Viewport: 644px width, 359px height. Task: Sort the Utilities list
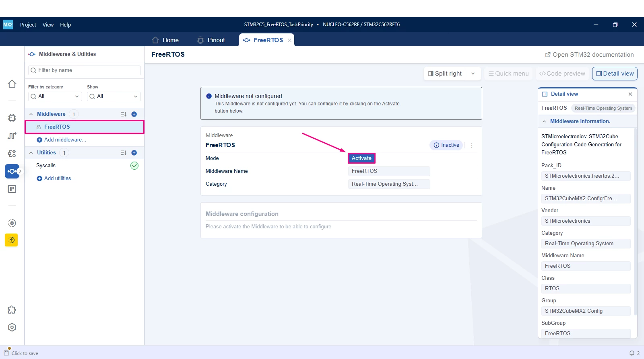click(124, 153)
